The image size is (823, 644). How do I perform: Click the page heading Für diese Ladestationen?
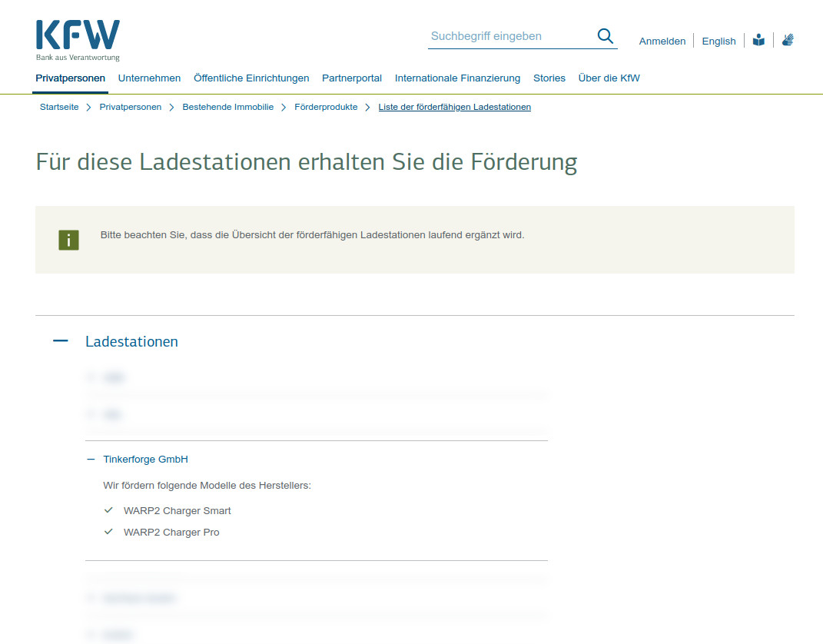(307, 161)
